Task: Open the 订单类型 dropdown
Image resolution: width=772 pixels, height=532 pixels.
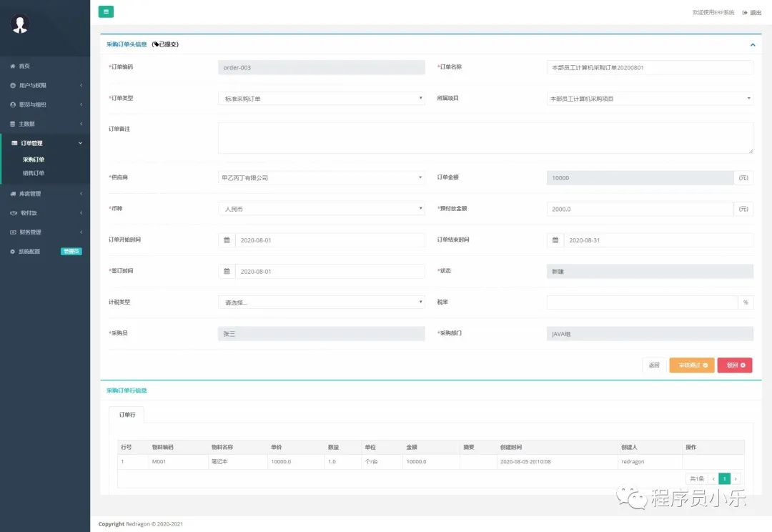Action: (x=322, y=99)
